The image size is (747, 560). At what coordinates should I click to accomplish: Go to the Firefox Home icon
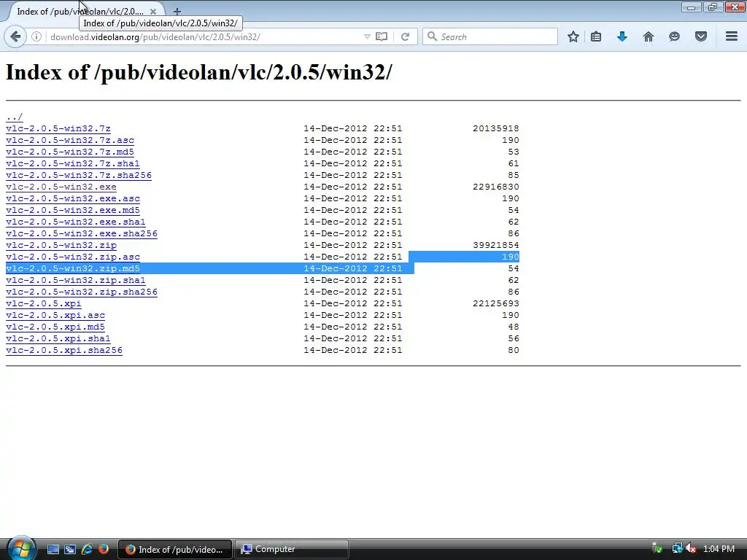[649, 36]
